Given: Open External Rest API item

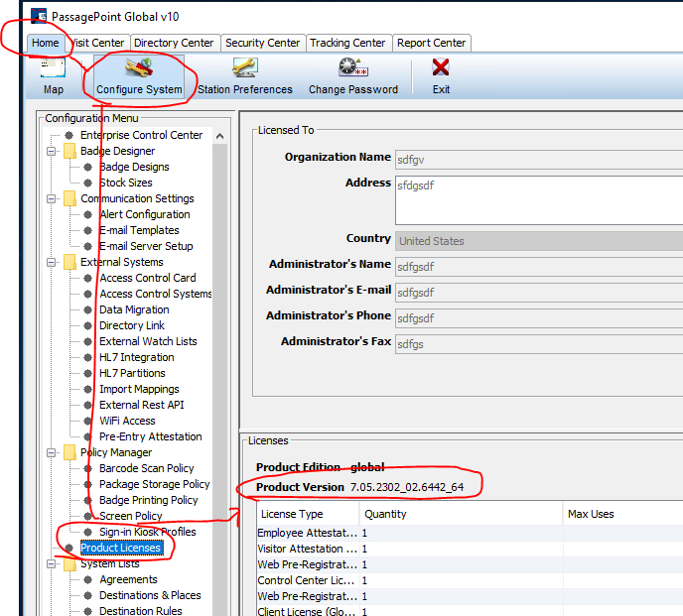Looking at the screenshot, I should pyautogui.click(x=142, y=405).
